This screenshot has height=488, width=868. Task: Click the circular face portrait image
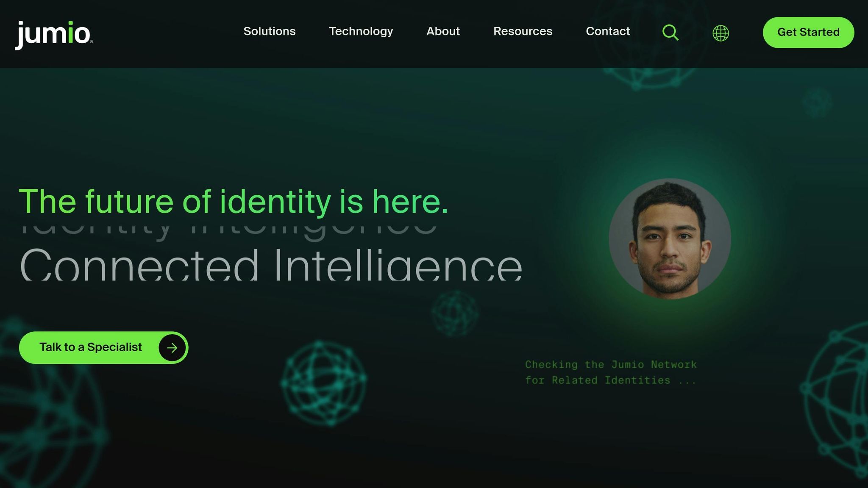click(670, 239)
